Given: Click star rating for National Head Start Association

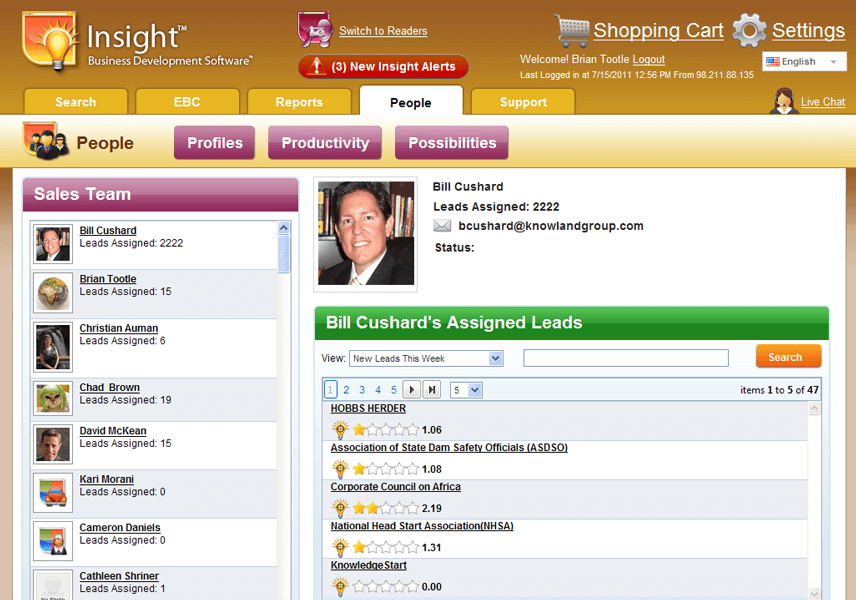Looking at the screenshot, I should pyautogui.click(x=386, y=548).
